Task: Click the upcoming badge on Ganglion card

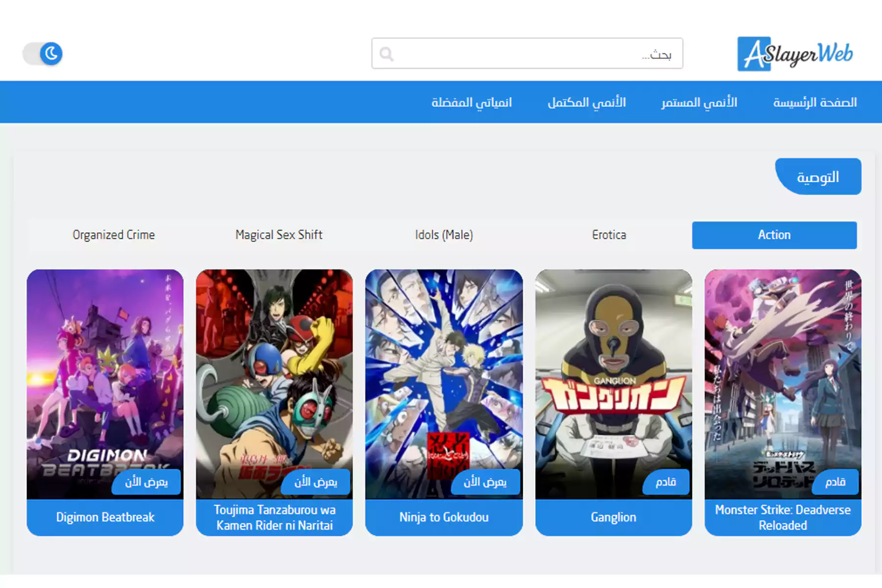Action: click(x=665, y=482)
